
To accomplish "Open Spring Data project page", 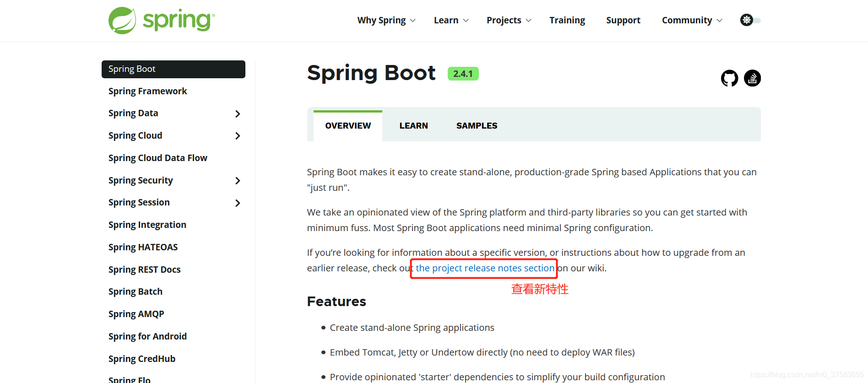I will pos(133,113).
